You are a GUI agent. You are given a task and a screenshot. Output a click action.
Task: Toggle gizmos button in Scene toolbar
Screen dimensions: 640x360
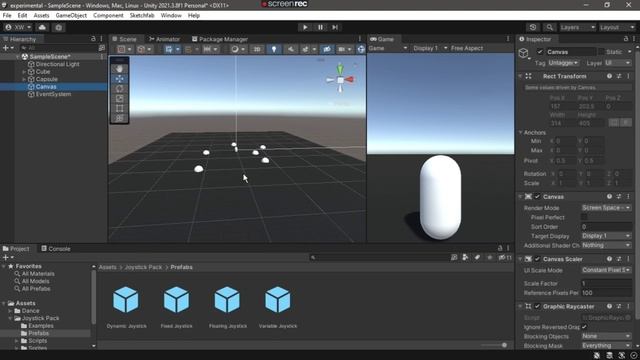[x=361, y=49]
